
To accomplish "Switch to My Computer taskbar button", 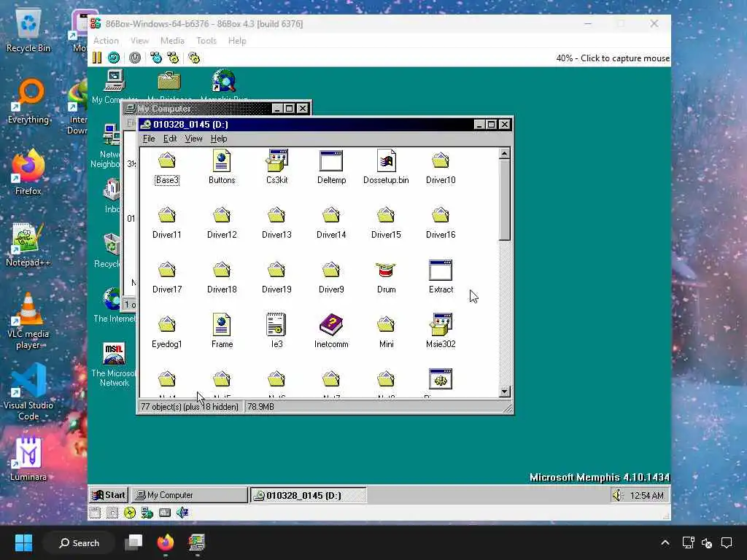I will pos(190,495).
